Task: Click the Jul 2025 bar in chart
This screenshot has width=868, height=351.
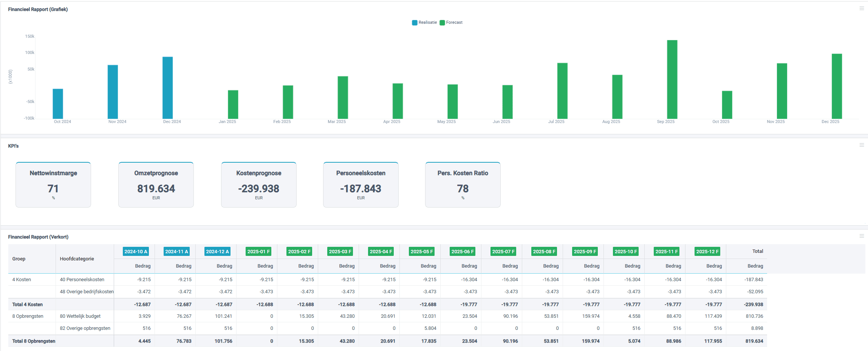Action: (562, 91)
